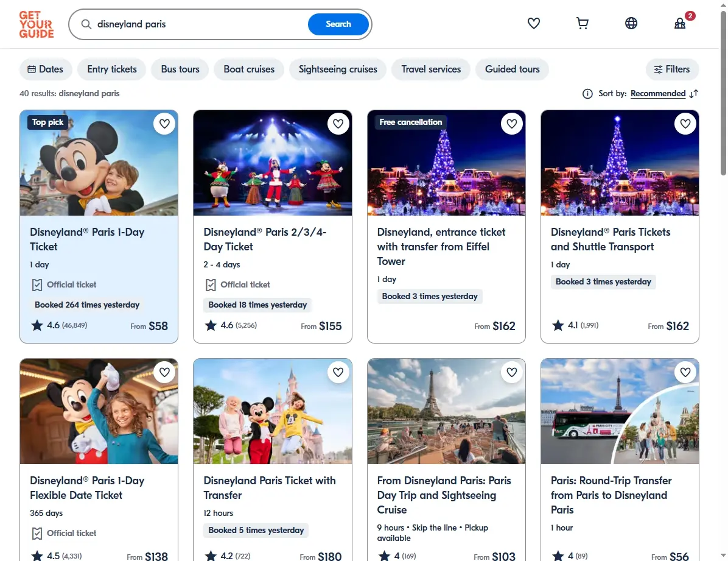Click Official ticket badge on Flexible Date Ticket

tap(64, 533)
